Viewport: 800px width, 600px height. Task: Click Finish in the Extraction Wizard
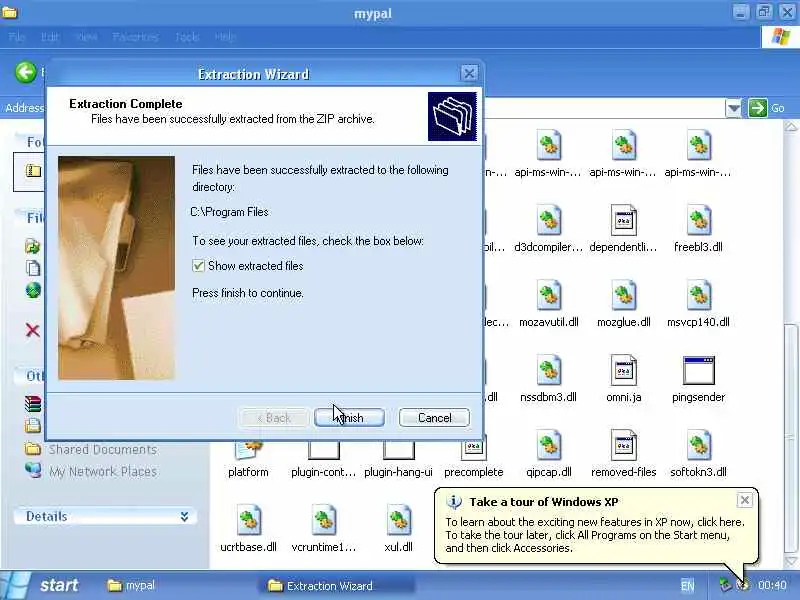pyautogui.click(x=349, y=418)
